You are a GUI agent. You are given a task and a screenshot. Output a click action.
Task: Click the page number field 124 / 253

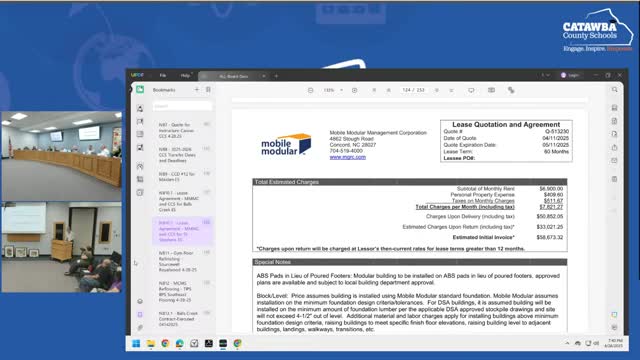point(413,90)
